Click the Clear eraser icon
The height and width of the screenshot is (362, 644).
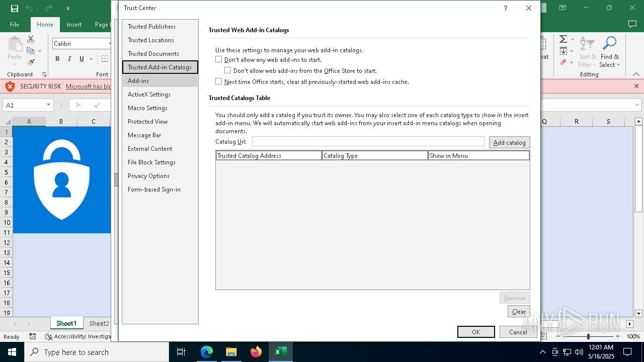click(x=563, y=62)
